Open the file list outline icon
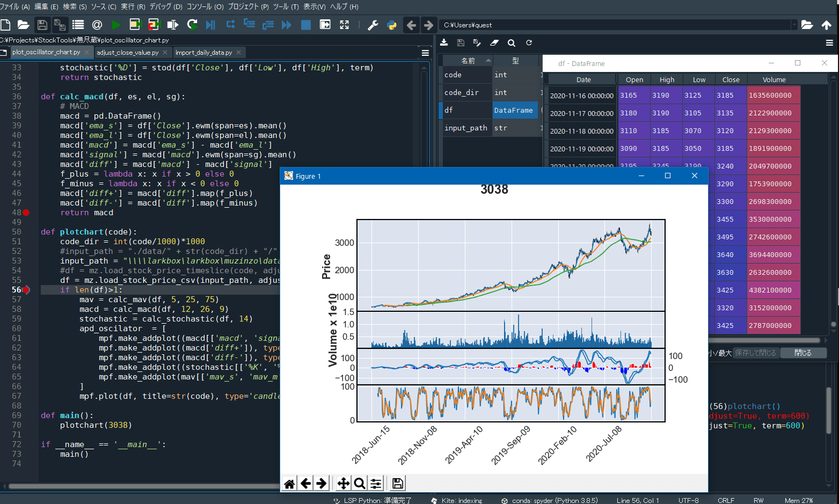This screenshot has height=504, width=839. click(78, 25)
